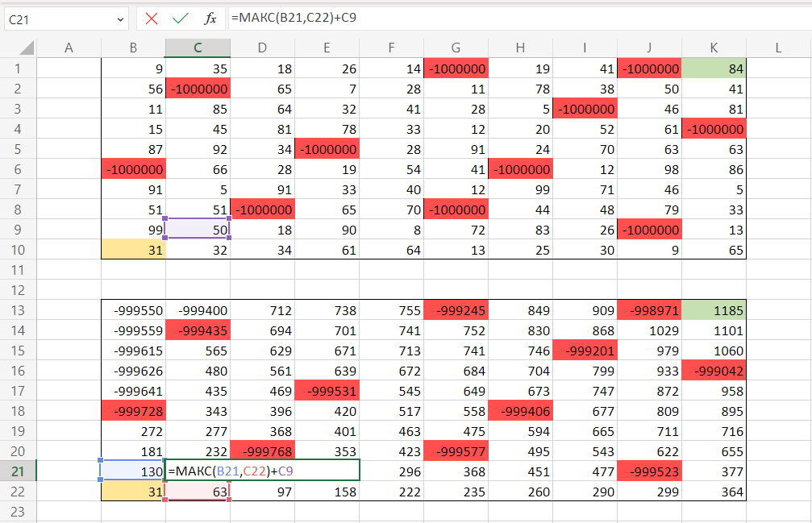Screen dimensions: 812x523
Task: Select column K header
Action: 714,48
